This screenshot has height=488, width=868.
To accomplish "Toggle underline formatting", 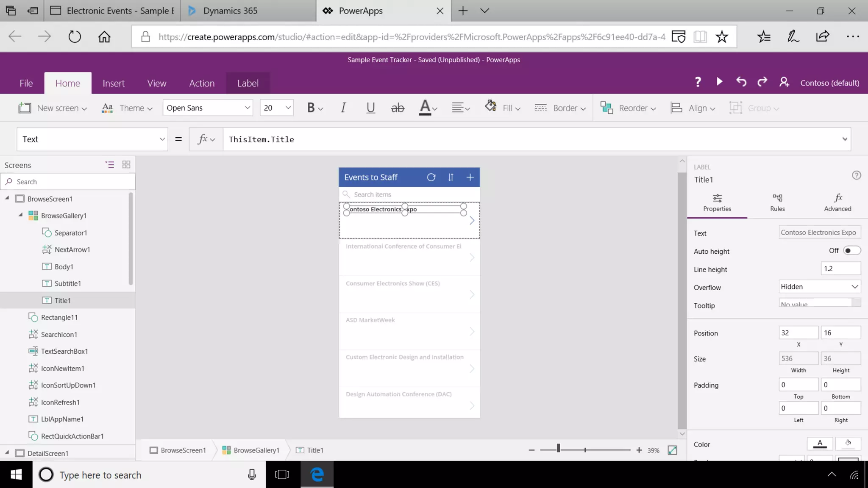I will [x=370, y=108].
